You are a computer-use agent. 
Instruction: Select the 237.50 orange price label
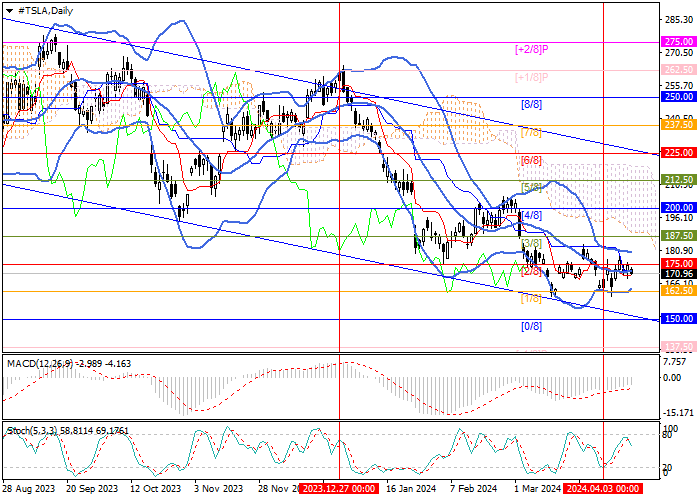(x=679, y=125)
